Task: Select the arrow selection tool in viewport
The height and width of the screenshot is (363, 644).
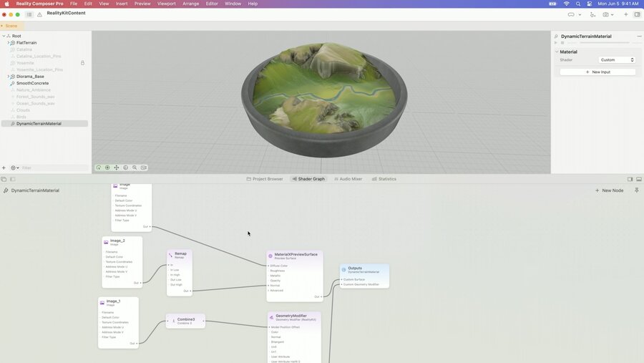Action: coord(99,168)
